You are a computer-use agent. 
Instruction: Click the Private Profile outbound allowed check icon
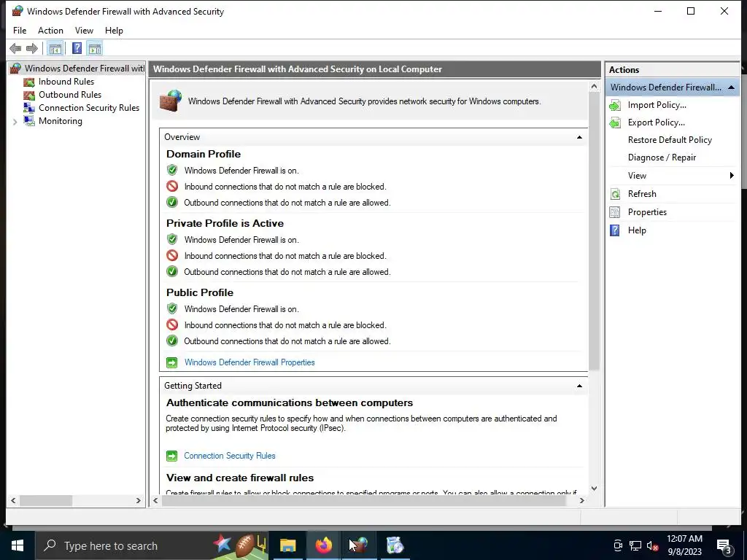(172, 271)
